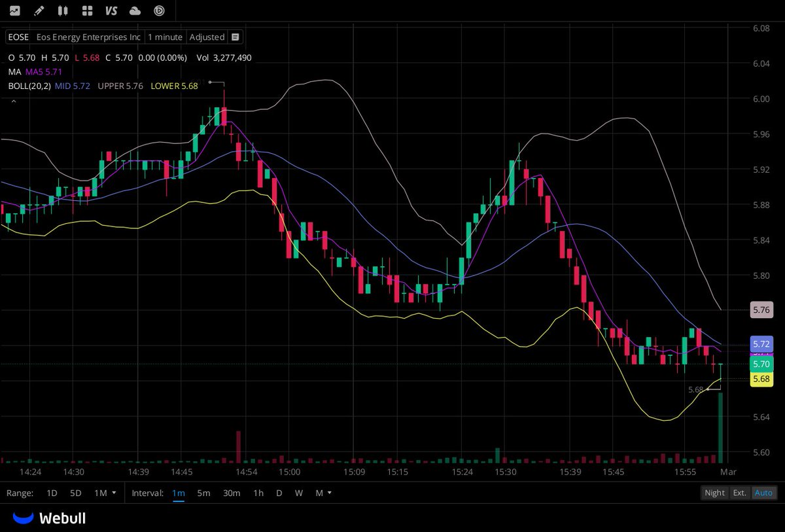Select the 30m interval
Image resolution: width=785 pixels, height=532 pixels.
click(x=232, y=493)
